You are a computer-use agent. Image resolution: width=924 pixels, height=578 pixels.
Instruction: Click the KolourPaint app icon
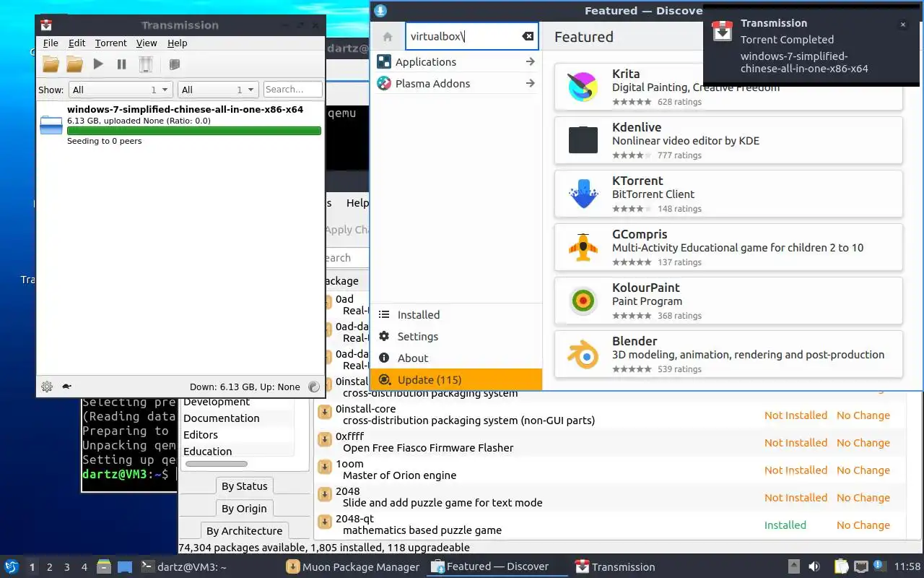click(583, 301)
